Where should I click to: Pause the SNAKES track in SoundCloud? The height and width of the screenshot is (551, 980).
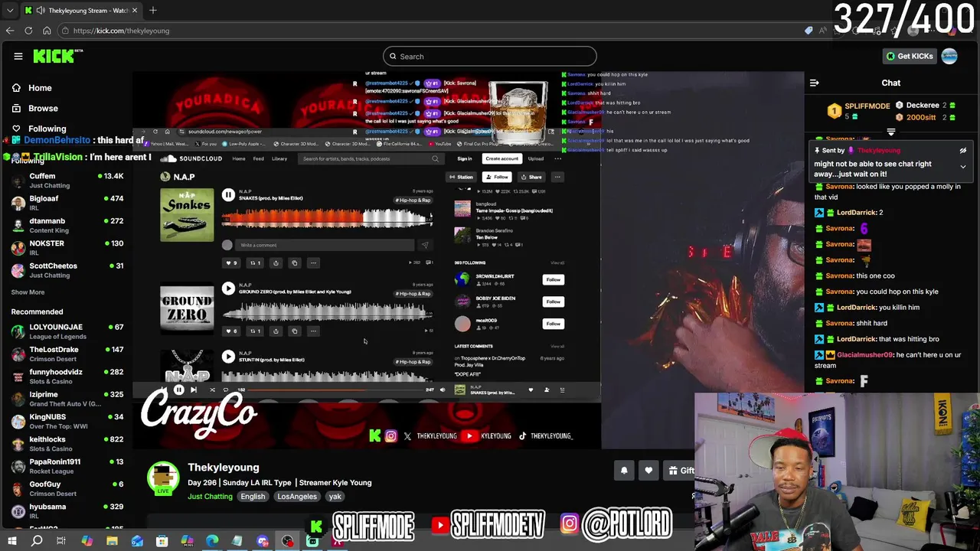(x=228, y=195)
